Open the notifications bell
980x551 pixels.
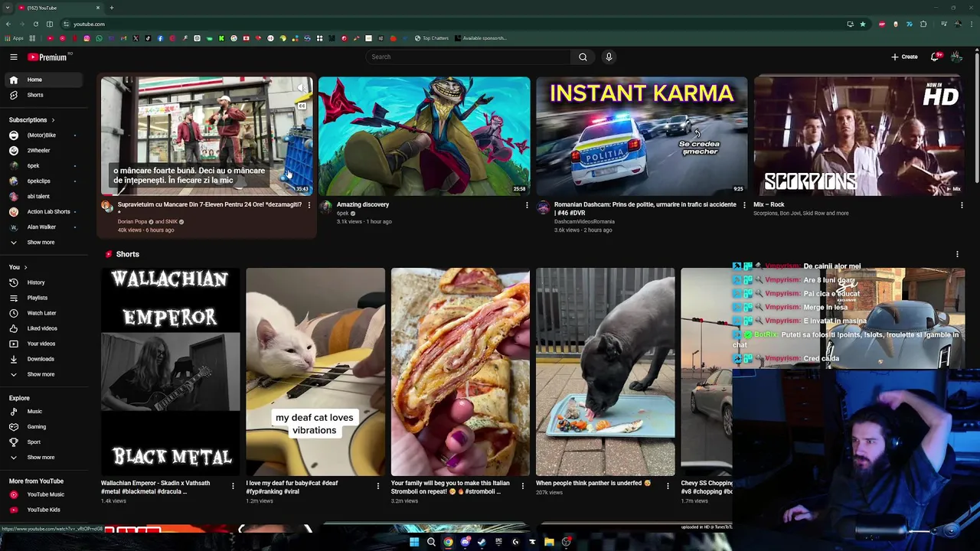935,57
